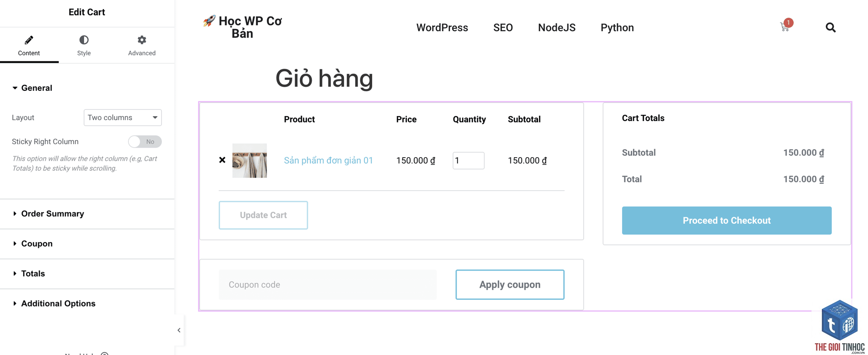The image size is (868, 355).
Task: Click the Học WP Cơ Bản site logo
Action: click(x=243, y=27)
